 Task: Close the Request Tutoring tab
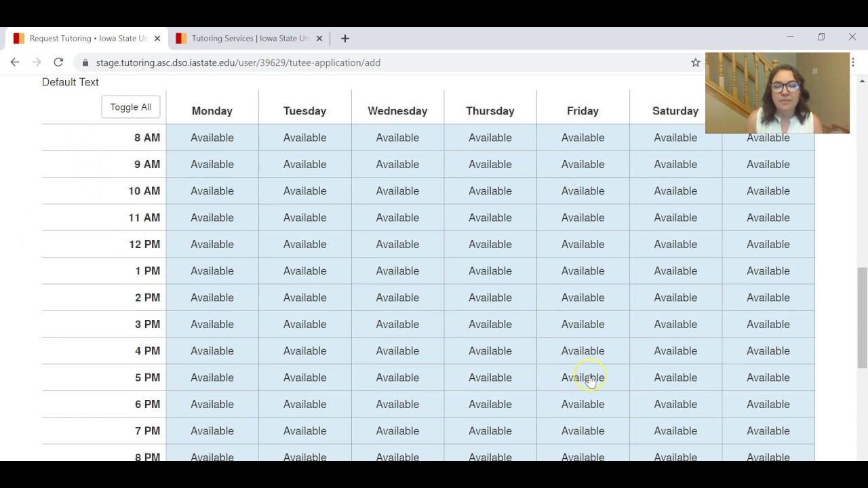tap(157, 39)
